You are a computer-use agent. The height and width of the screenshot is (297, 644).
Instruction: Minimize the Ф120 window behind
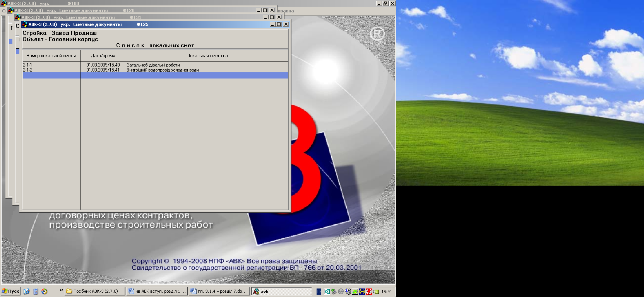[x=259, y=10]
